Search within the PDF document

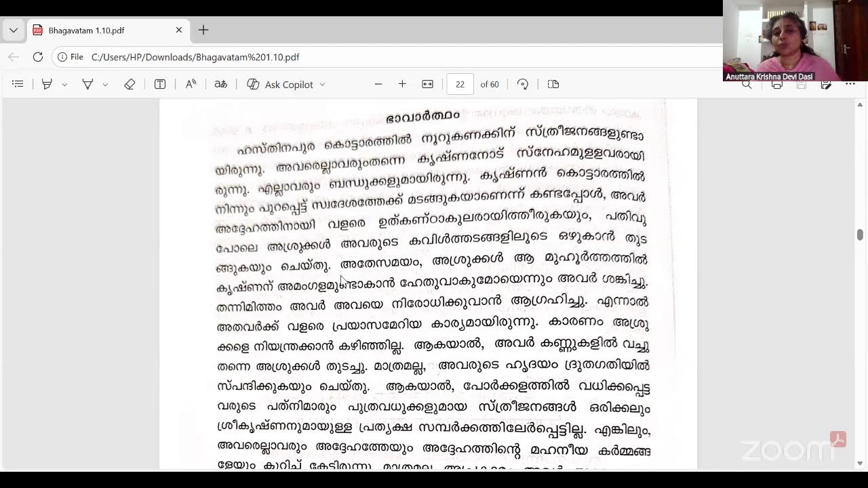coord(747,85)
